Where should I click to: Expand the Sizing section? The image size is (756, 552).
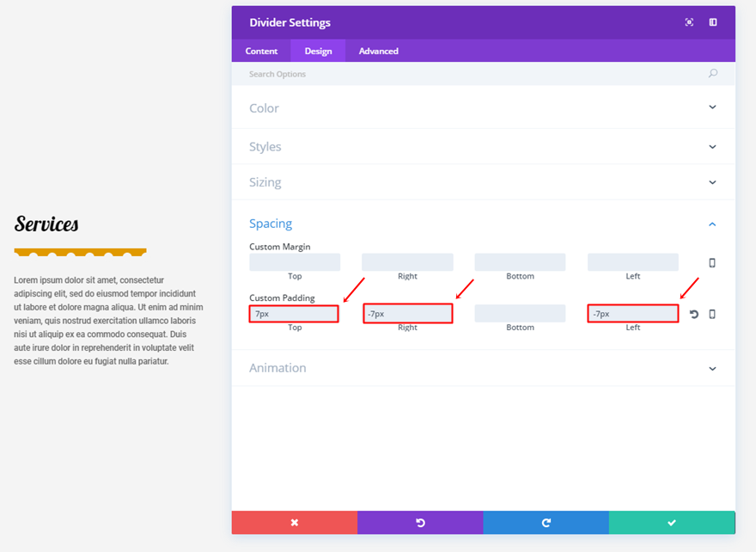click(483, 182)
